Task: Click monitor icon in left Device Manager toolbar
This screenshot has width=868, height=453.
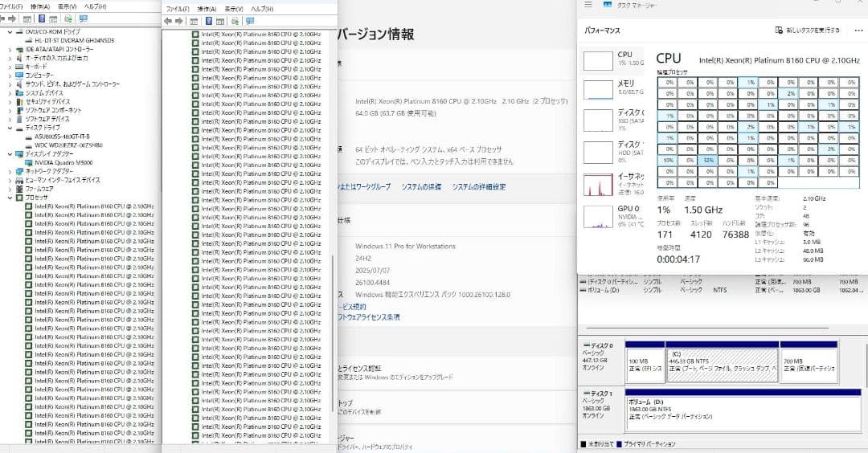Action: (84, 18)
